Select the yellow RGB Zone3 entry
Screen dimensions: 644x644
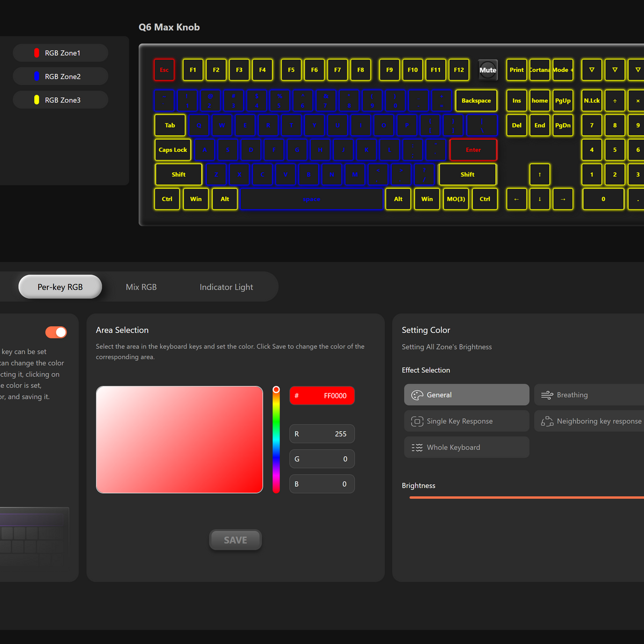(x=60, y=100)
